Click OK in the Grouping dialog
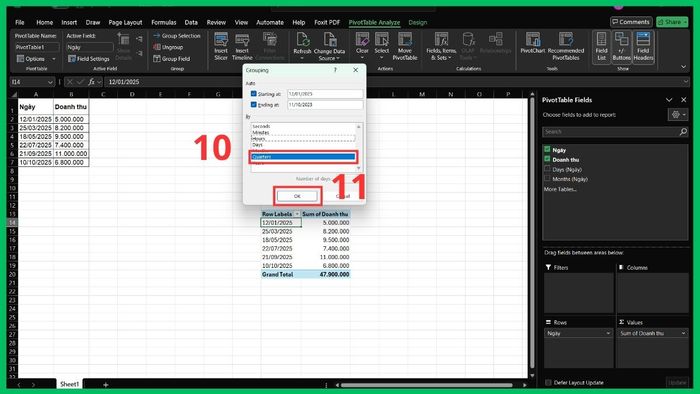 click(297, 196)
